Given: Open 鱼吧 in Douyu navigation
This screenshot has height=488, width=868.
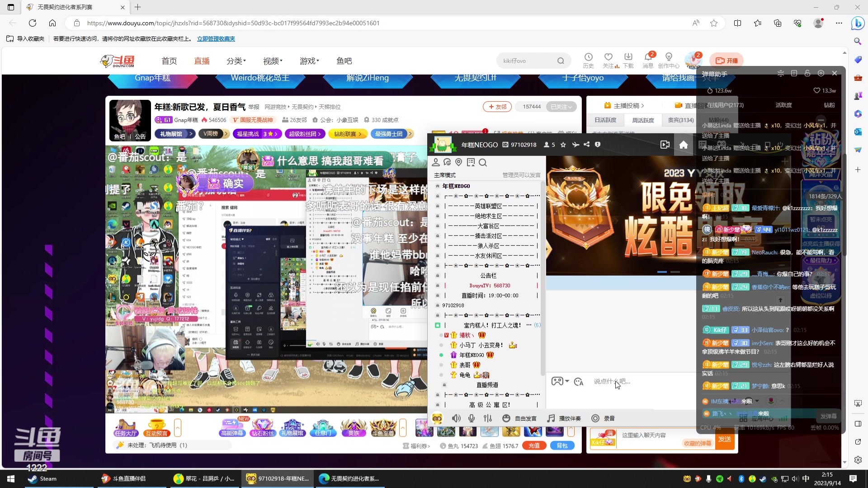Looking at the screenshot, I should pos(344,61).
